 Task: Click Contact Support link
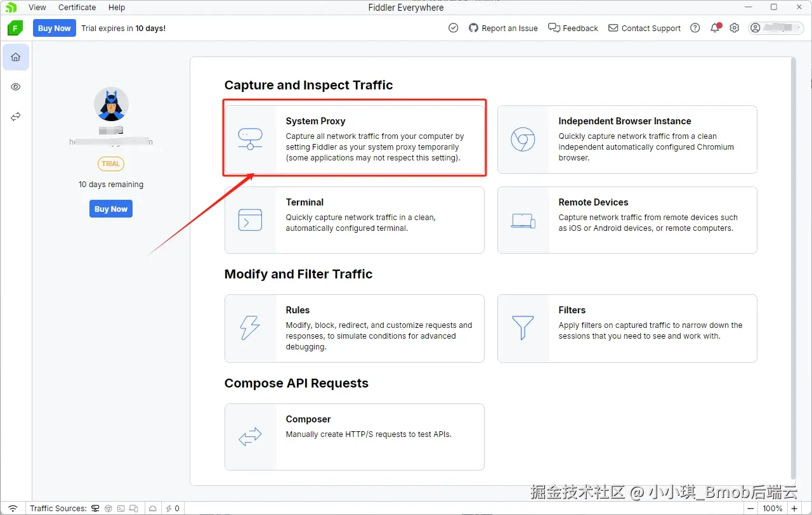[x=645, y=28]
